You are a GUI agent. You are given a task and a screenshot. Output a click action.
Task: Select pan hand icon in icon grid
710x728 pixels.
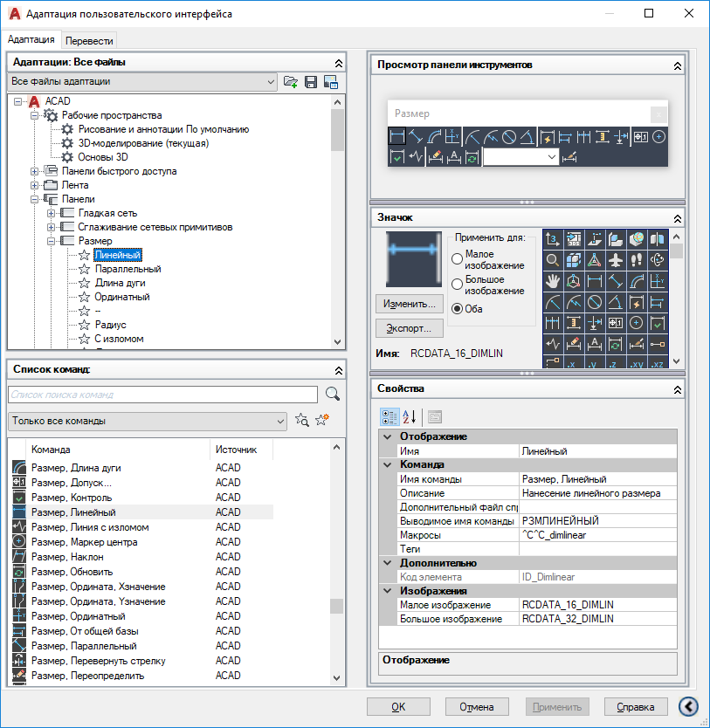pos(553,281)
